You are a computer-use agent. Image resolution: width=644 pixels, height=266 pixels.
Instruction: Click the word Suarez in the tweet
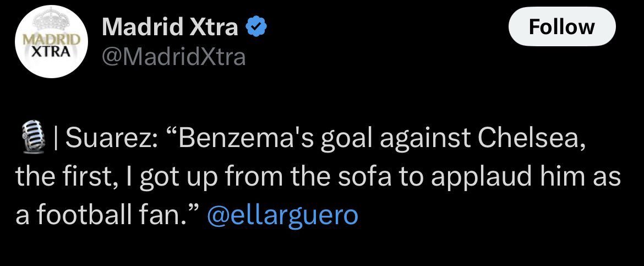pos(108,139)
